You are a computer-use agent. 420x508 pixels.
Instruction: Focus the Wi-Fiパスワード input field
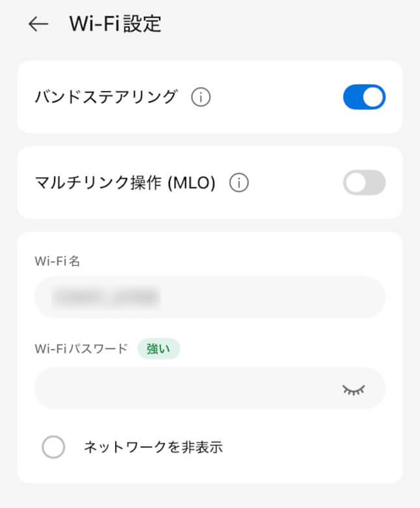pos(186,388)
